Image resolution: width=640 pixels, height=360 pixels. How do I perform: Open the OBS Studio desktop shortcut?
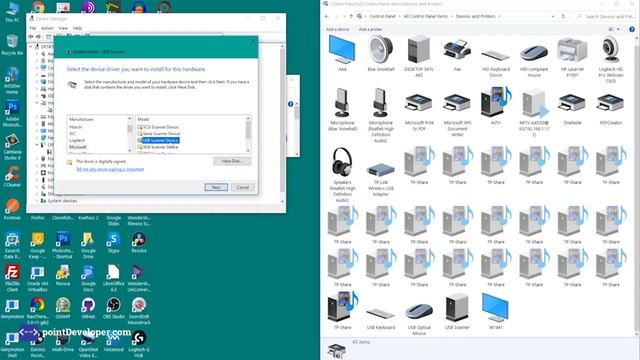[x=113, y=308]
